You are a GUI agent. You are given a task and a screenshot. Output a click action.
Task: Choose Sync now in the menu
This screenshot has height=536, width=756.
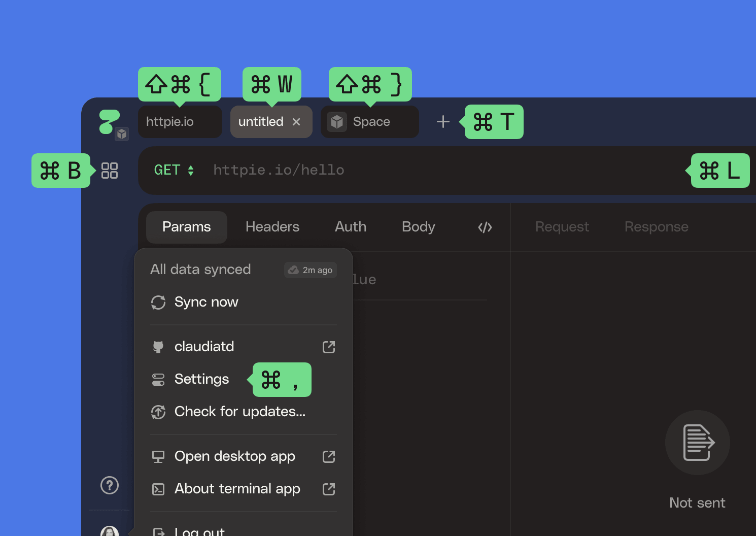(x=244, y=303)
